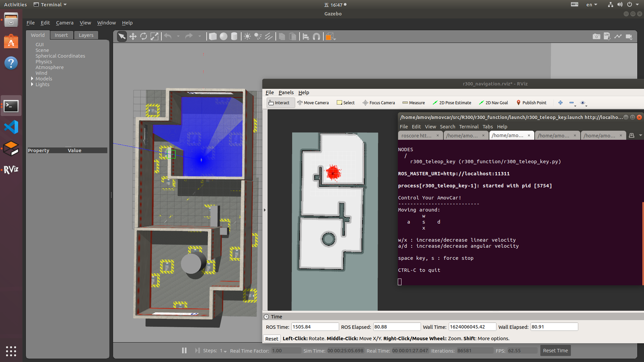Insert a box shape in Gazebo

click(x=213, y=36)
